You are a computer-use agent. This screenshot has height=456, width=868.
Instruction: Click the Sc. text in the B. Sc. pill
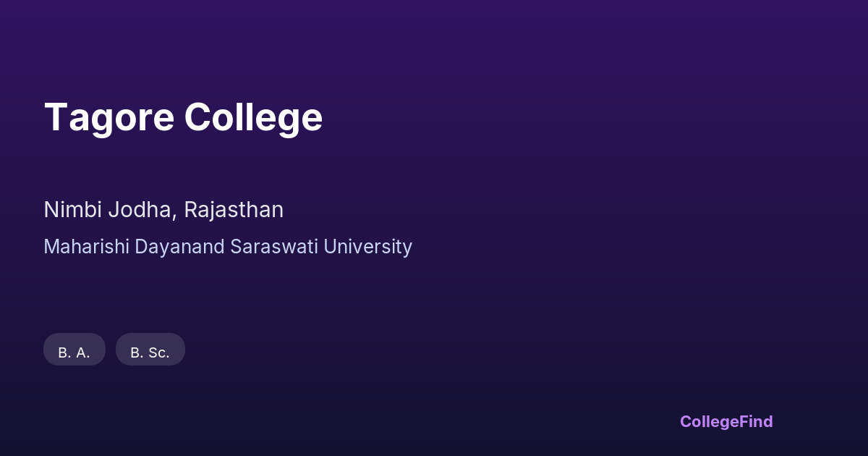click(x=158, y=353)
